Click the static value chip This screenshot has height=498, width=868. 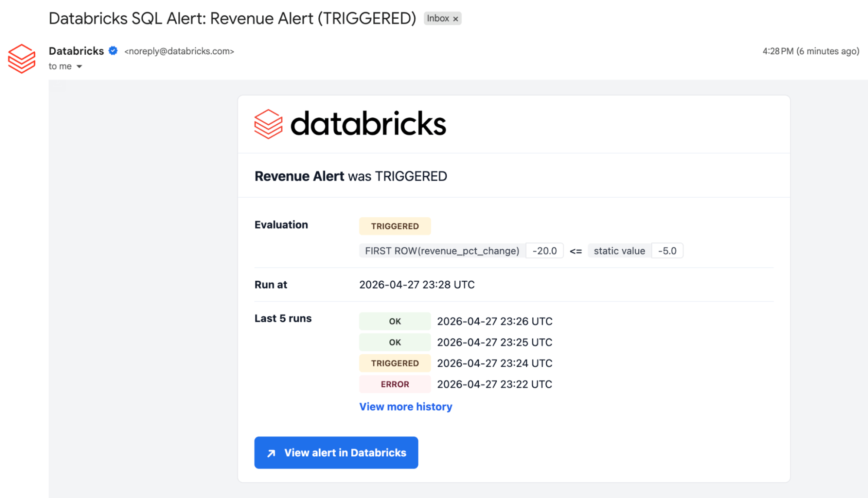coord(619,251)
